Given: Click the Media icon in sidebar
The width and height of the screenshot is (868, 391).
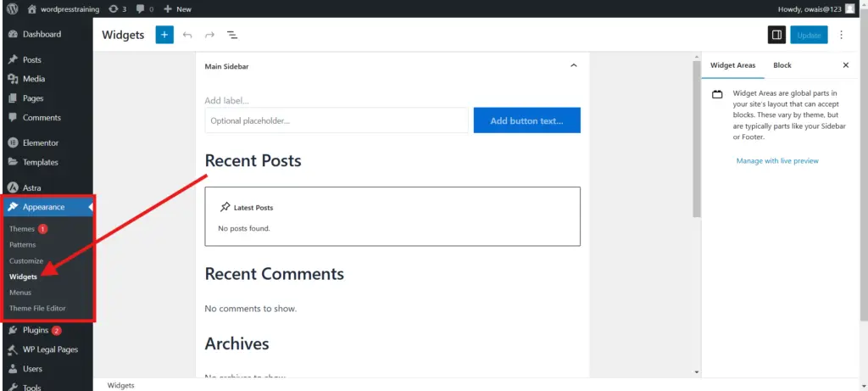Looking at the screenshot, I should coord(13,79).
